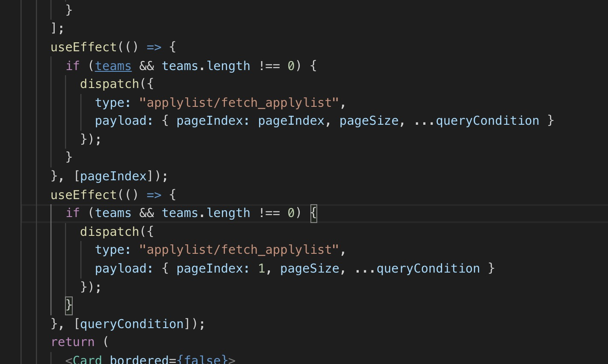Click the highlighted closing brace below second dispatch
Screen dimensions: 608x364
pyautogui.click(x=68, y=305)
